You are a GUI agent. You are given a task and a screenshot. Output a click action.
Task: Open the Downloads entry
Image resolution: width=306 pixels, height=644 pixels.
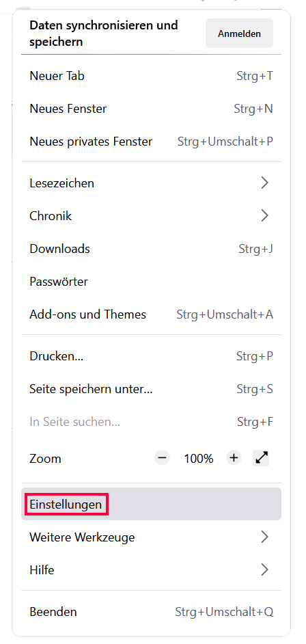coord(152,249)
